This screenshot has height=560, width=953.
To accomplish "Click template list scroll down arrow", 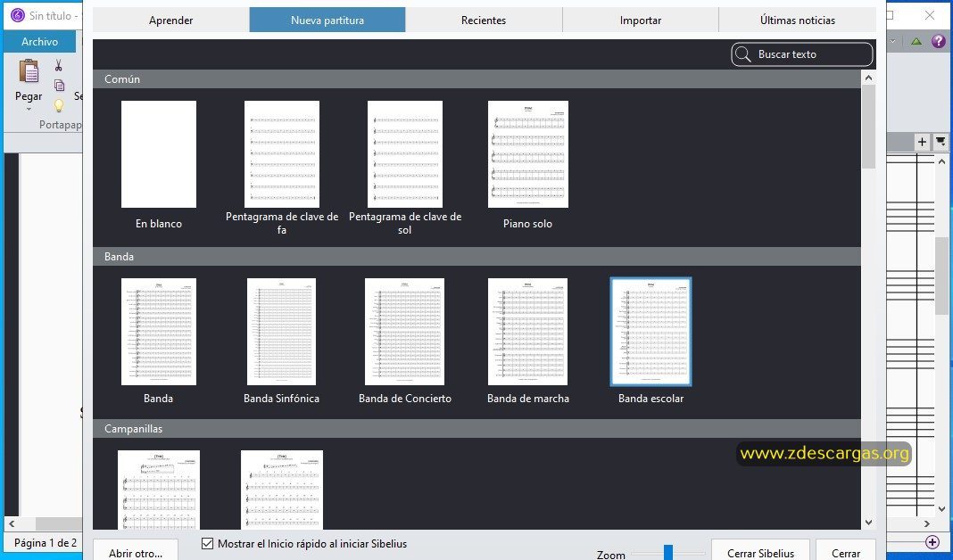I will coord(868,523).
